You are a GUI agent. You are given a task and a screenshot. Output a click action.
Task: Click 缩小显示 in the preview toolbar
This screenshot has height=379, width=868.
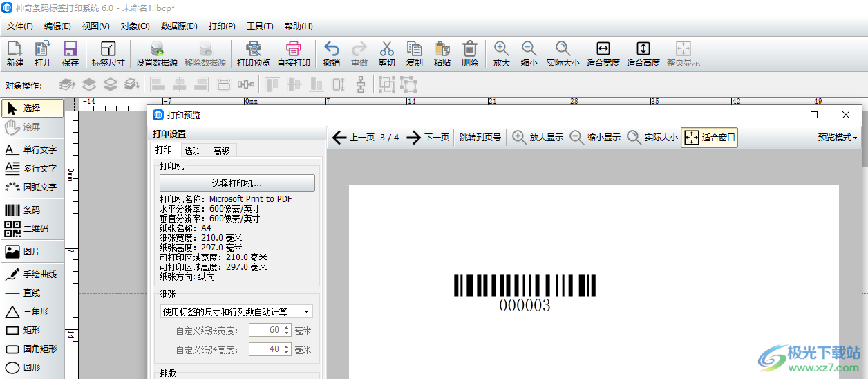tap(595, 138)
